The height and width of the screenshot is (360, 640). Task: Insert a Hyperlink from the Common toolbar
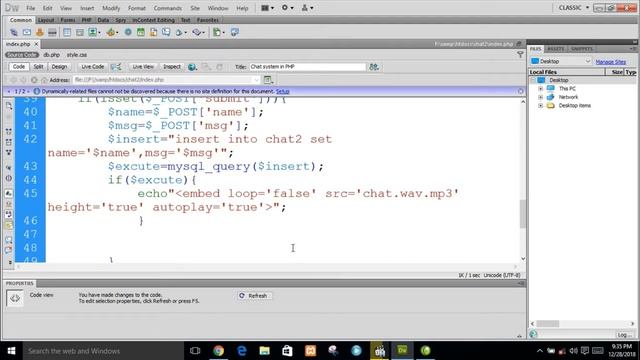pos(14,32)
